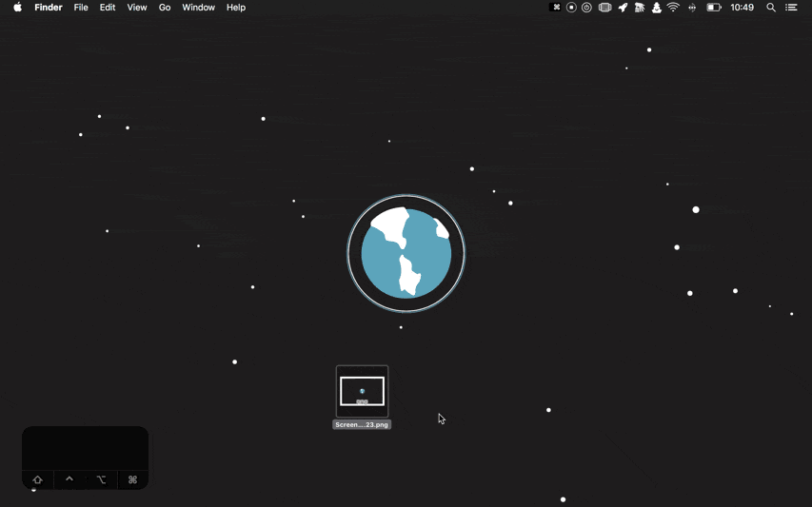Viewport: 812px width, 507px height.
Task: Open the File menu
Action: pyautogui.click(x=81, y=8)
